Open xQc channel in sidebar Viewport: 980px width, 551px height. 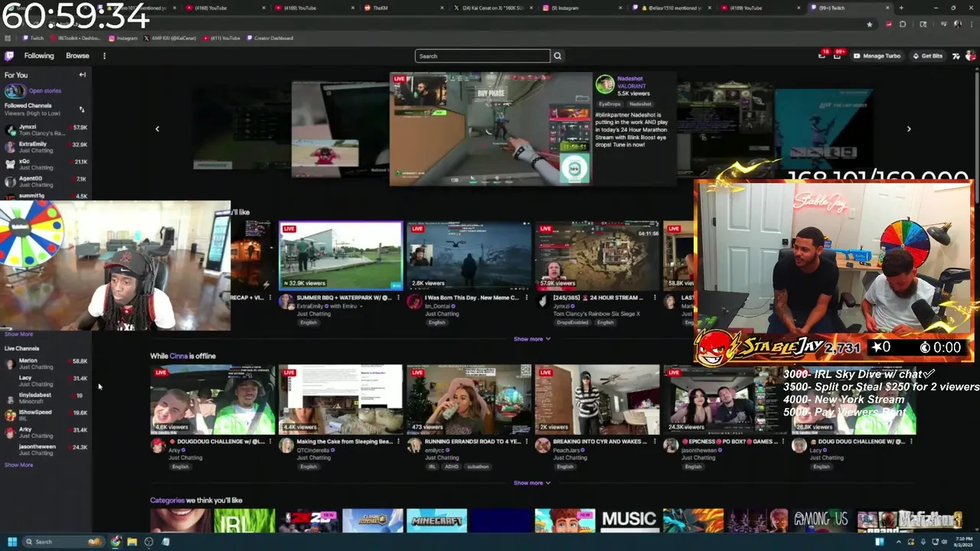[46, 165]
